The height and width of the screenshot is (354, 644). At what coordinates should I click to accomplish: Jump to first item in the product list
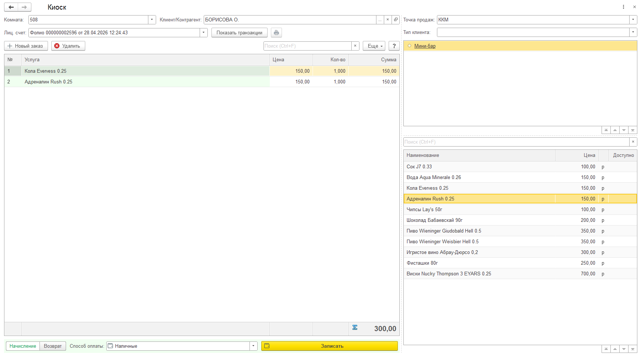tap(606, 349)
